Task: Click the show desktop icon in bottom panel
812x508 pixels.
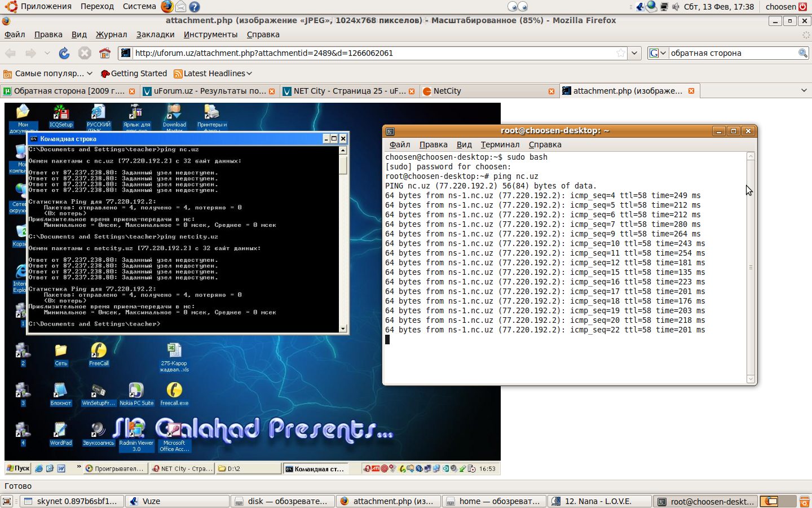Action: click(x=7, y=501)
